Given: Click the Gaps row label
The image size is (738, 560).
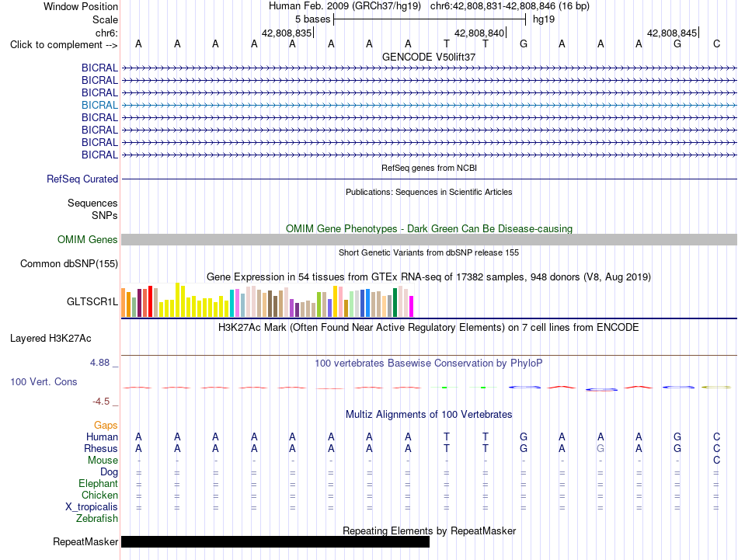Looking at the screenshot, I should [106, 425].
